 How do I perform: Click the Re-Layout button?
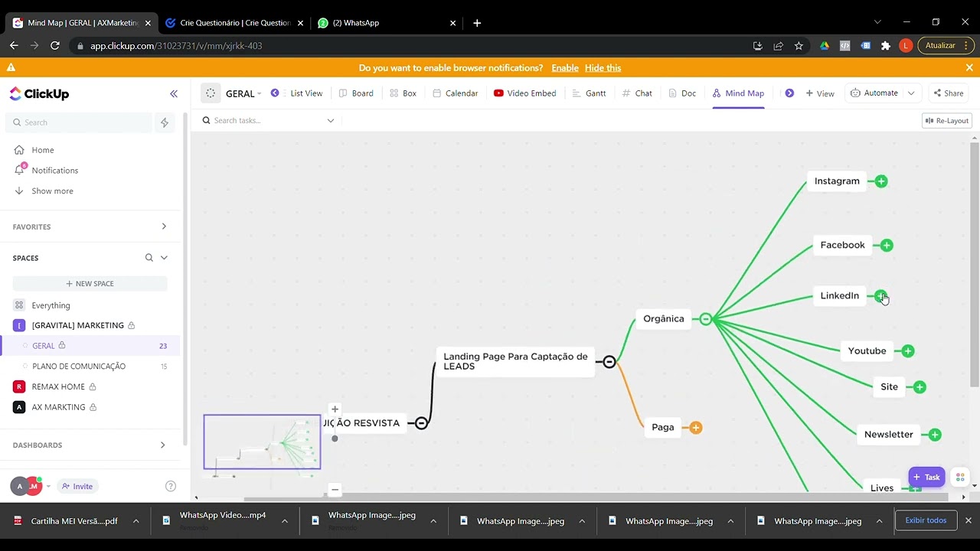click(947, 121)
